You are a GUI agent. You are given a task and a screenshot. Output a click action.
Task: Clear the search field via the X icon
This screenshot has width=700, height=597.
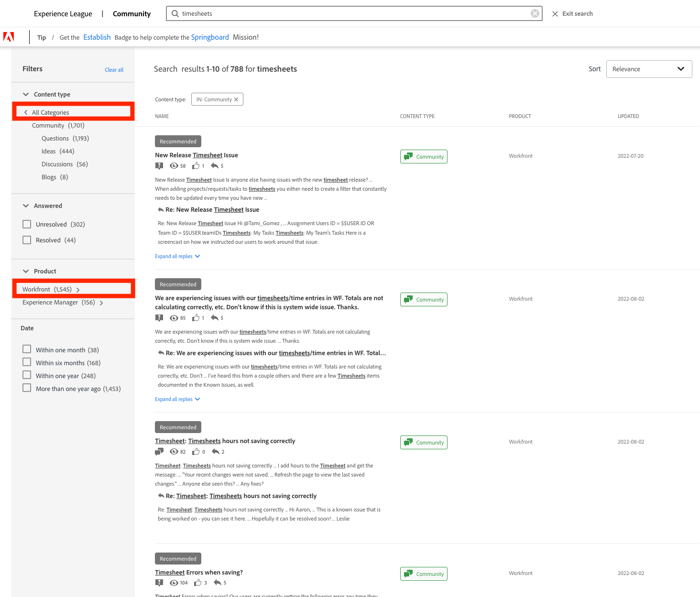[535, 13]
